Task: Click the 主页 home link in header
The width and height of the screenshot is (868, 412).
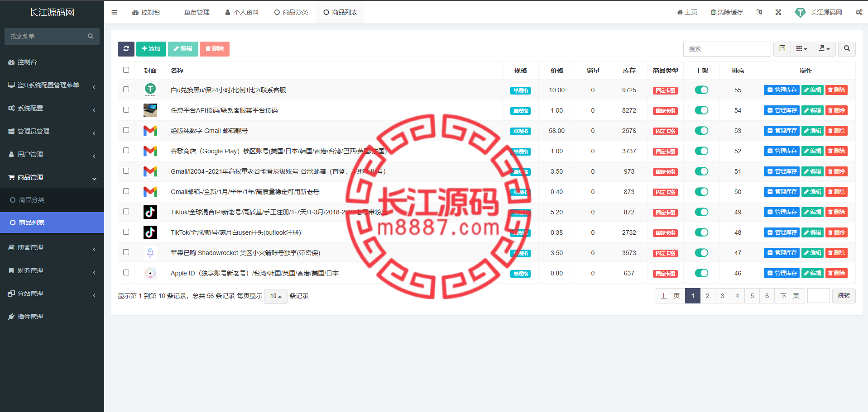Action: [687, 12]
